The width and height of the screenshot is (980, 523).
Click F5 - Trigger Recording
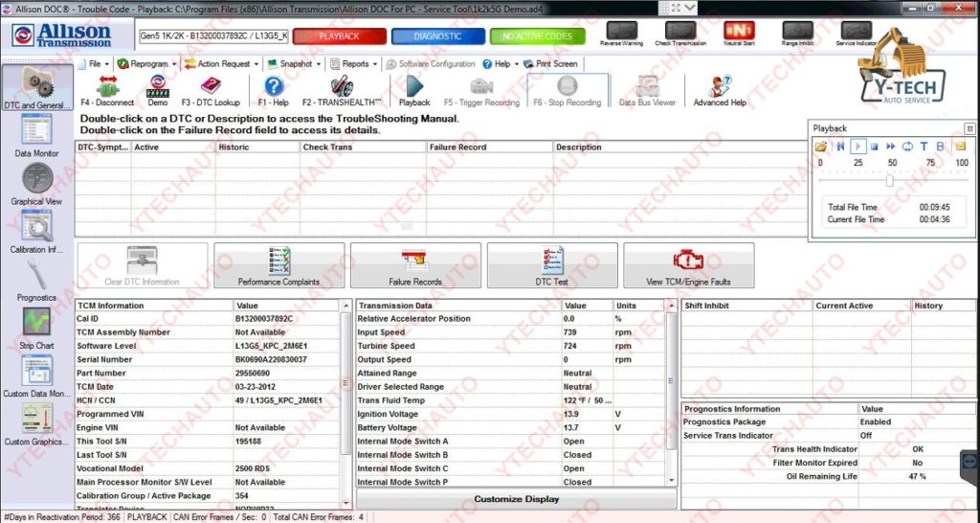tap(481, 91)
